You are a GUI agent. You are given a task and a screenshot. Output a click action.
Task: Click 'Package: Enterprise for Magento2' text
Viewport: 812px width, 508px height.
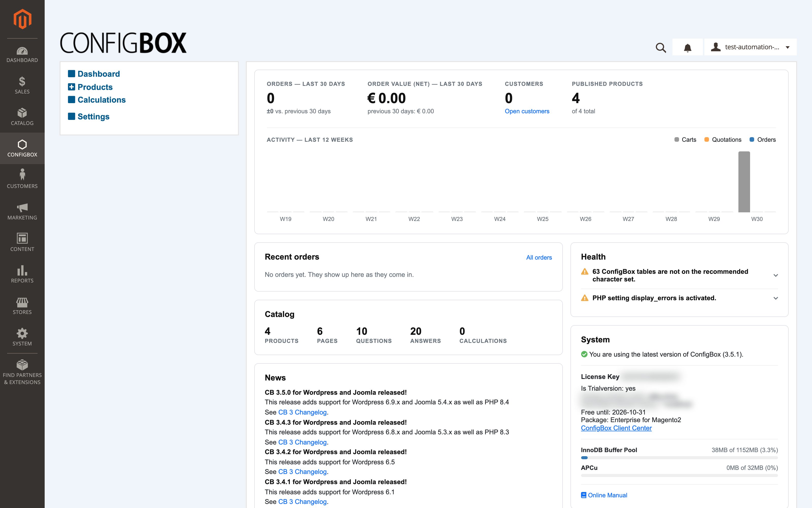tap(631, 420)
